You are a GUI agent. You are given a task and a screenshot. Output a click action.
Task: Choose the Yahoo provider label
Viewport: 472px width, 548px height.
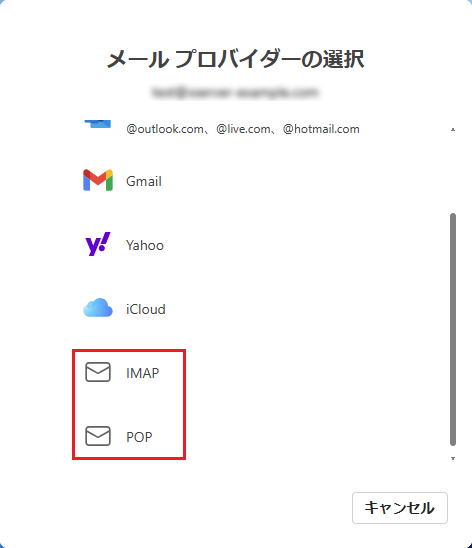[145, 245]
